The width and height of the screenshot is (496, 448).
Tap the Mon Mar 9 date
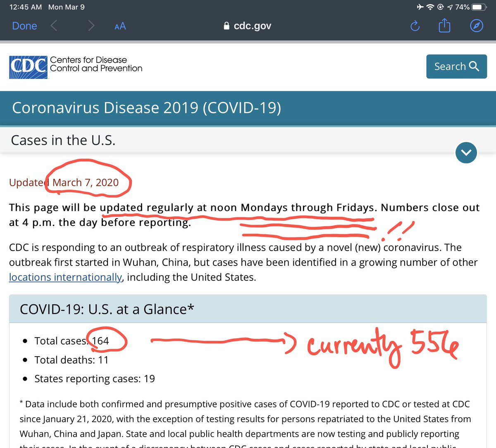pos(67,7)
